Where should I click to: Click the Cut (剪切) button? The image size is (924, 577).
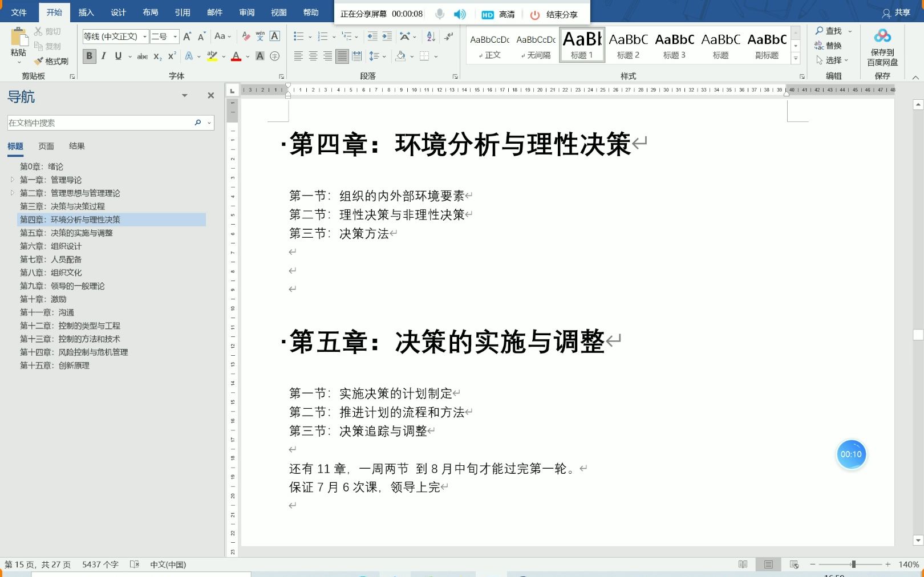[47, 31]
